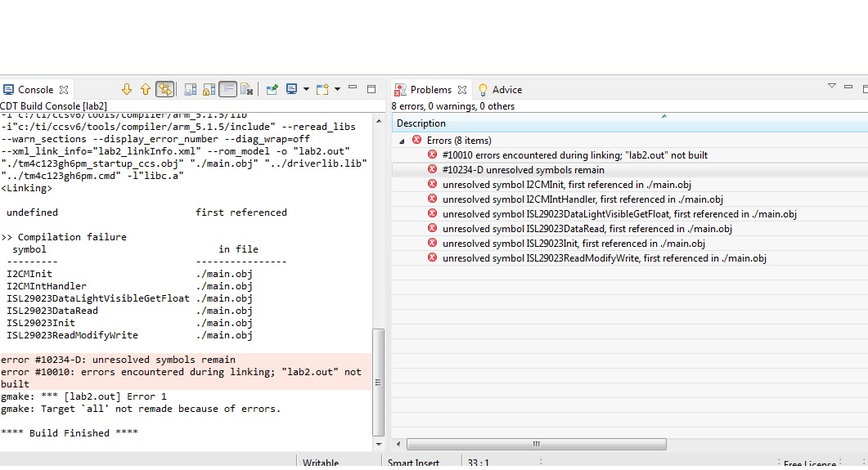Viewport: 868px width, 470px height.
Task: Click 'error #10010' linking error line in console
Action: pyautogui.click(x=181, y=372)
